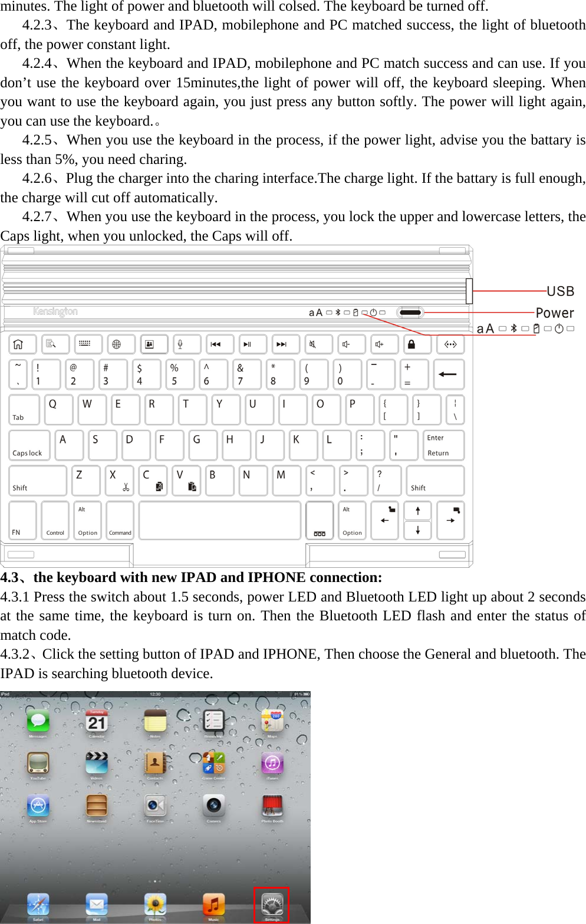The width and height of the screenshot is (586, 924).
Task: Click the next track key
Action: tap(286, 344)
